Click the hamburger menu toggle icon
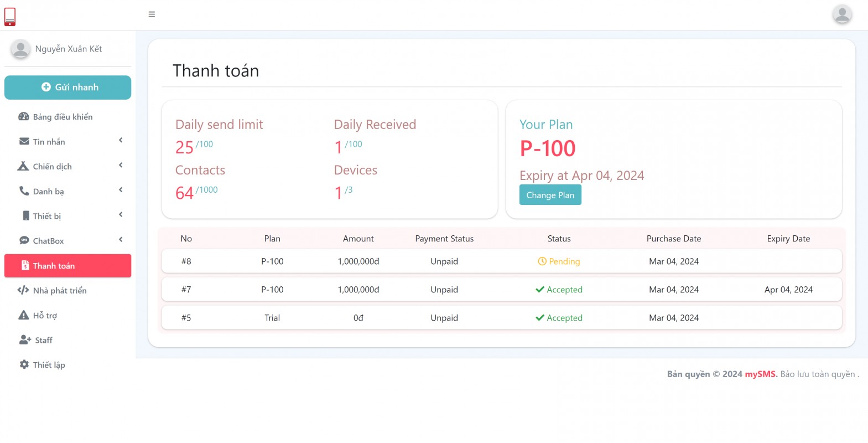Viewport: 868px width, 443px height. point(152,14)
